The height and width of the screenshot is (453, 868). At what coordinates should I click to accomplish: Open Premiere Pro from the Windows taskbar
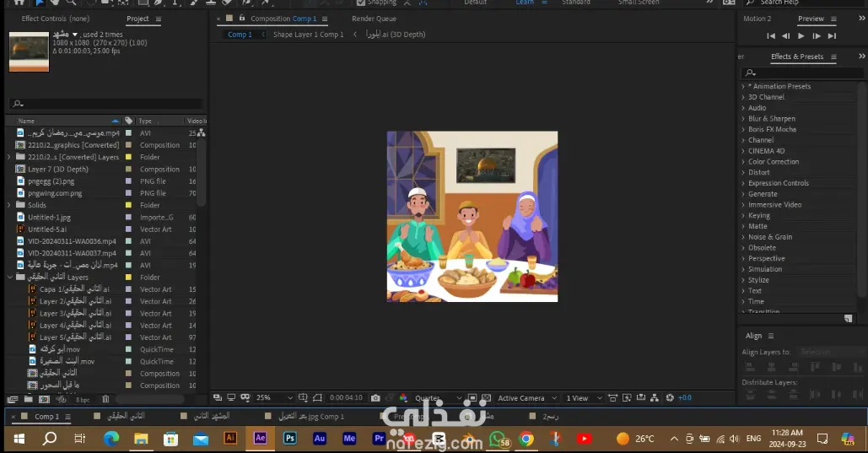(380, 438)
